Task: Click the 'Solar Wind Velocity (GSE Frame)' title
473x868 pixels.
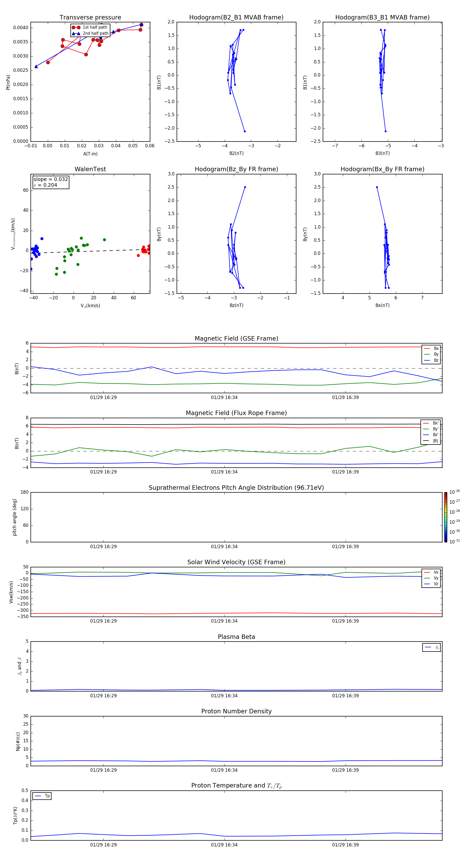Action: pyautogui.click(x=236, y=562)
